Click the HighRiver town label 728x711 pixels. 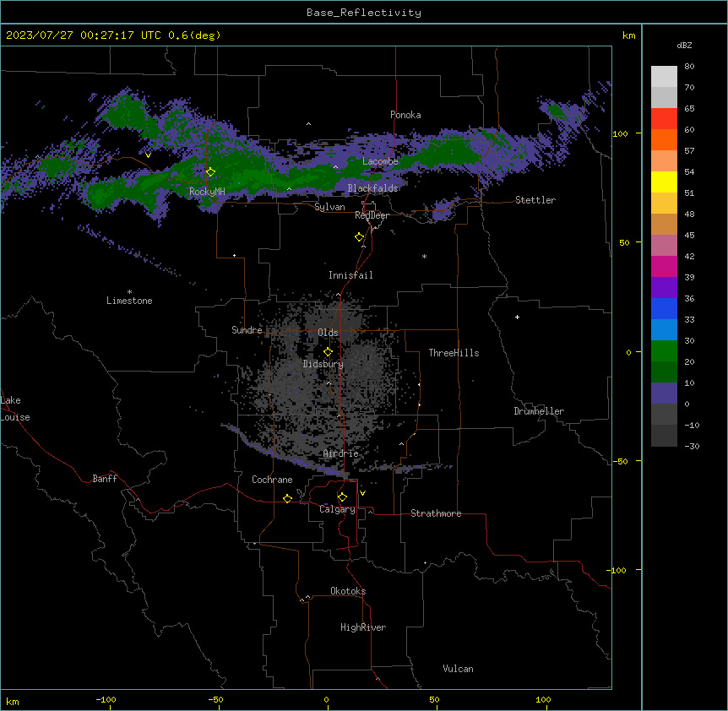click(x=363, y=627)
